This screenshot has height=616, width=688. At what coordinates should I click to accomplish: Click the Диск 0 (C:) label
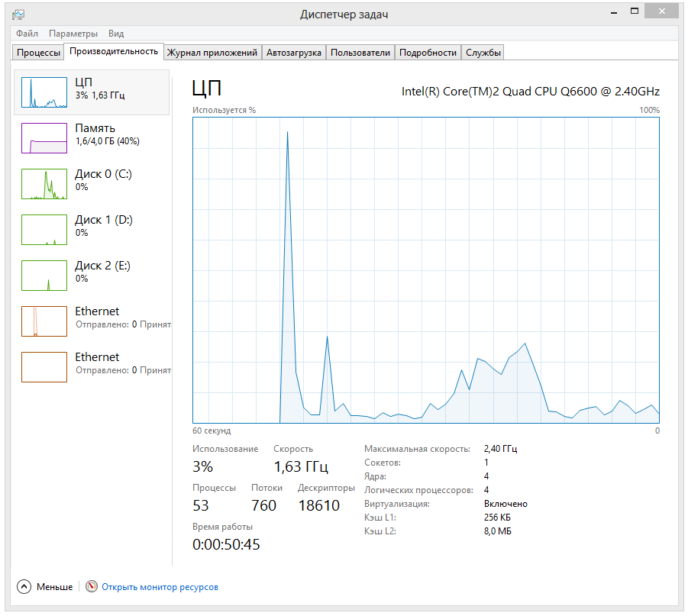coord(103,174)
